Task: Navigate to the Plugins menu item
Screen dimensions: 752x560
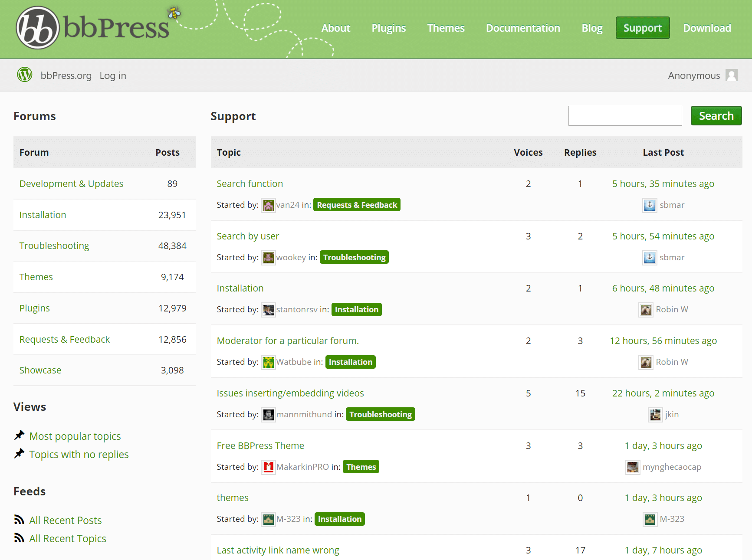Action: [388, 28]
